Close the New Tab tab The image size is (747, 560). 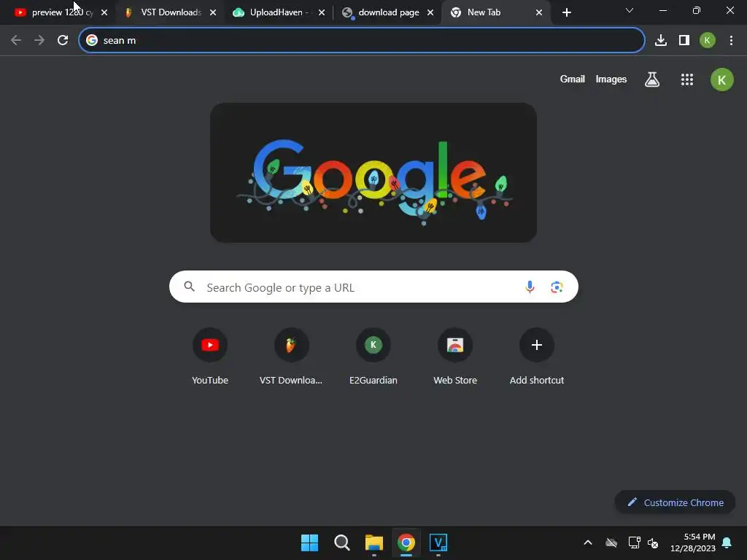539,12
